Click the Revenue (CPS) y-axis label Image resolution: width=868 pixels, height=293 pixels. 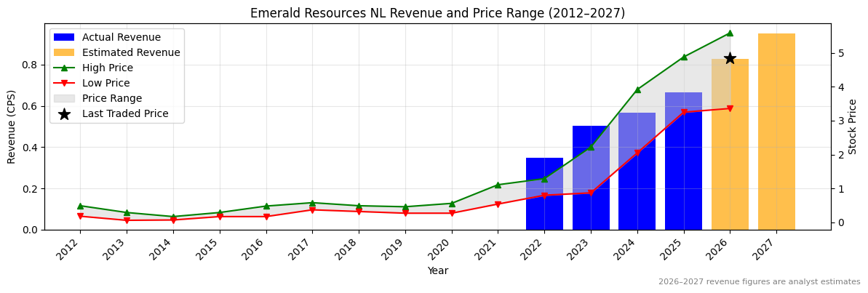point(12,127)
